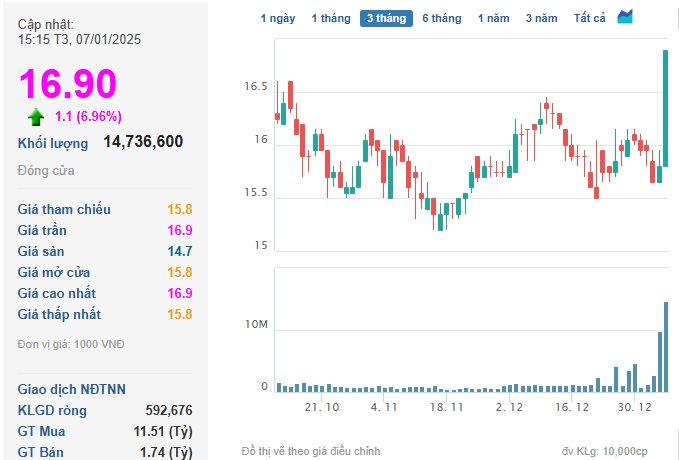The width and height of the screenshot is (679, 460).
Task: Click the 'GT Bán' value 1.74 (Tỷ)
Action: [166, 452]
